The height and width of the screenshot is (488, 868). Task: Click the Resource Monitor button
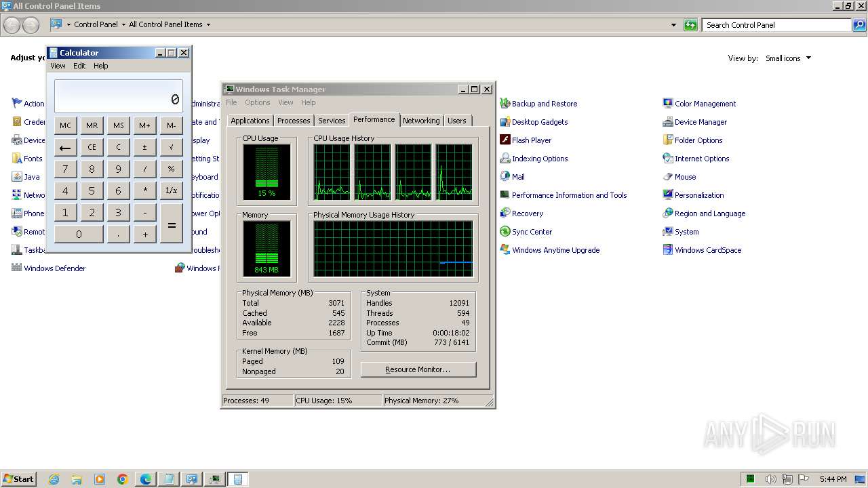tap(418, 369)
